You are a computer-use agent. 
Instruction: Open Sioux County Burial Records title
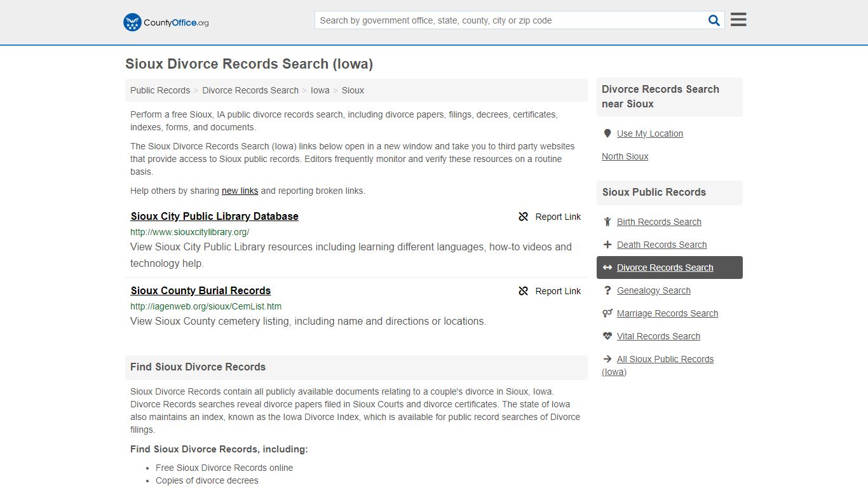click(201, 290)
